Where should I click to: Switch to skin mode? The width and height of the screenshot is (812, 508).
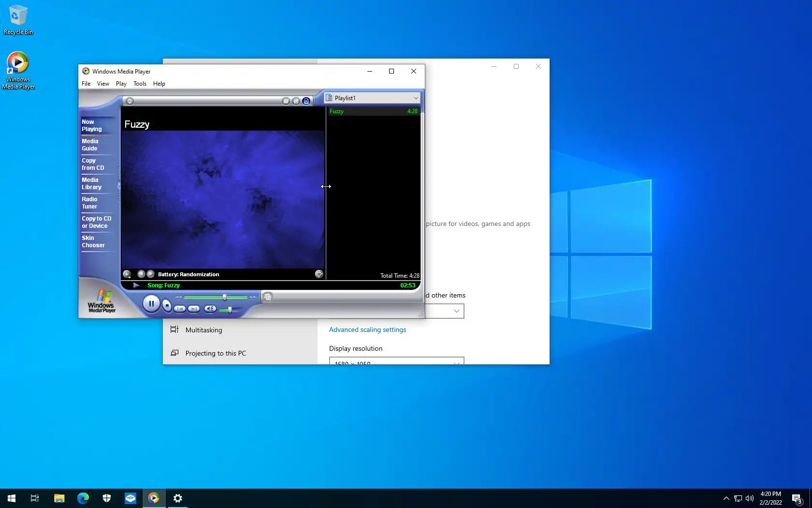pos(268,297)
